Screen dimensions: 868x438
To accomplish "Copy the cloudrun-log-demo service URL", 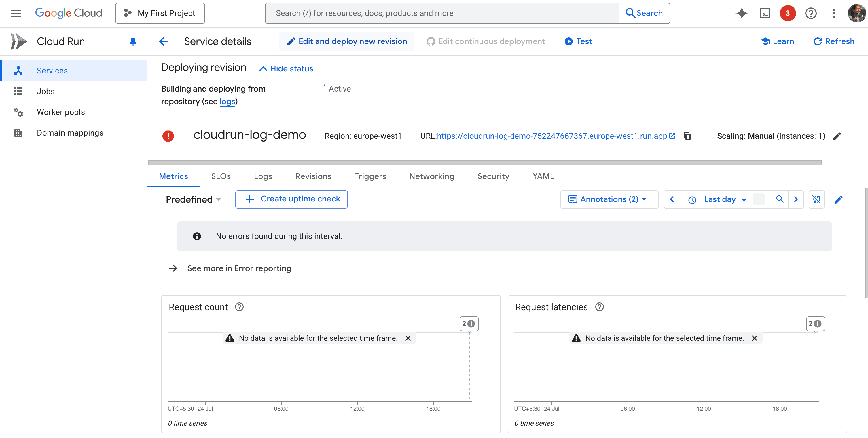I will pyautogui.click(x=687, y=136).
